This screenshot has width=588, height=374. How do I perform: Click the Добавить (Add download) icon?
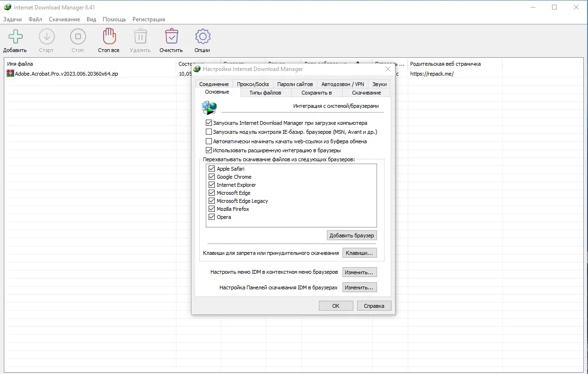pyautogui.click(x=14, y=36)
